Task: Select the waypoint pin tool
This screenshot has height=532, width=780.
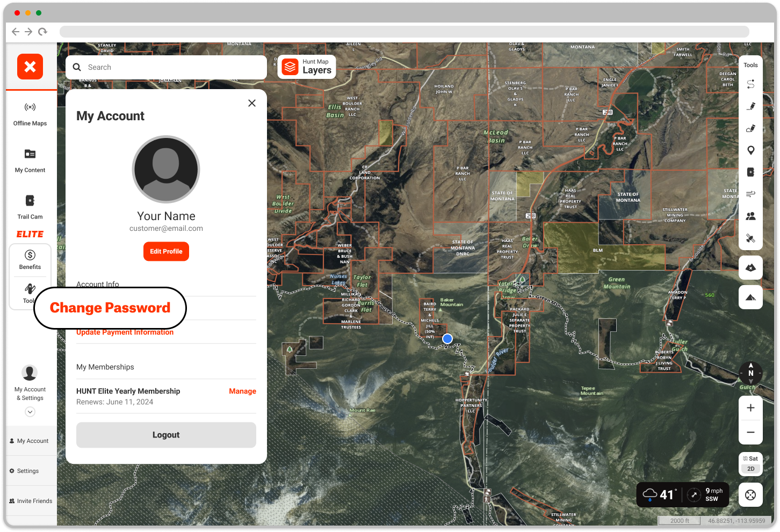Action: point(751,150)
